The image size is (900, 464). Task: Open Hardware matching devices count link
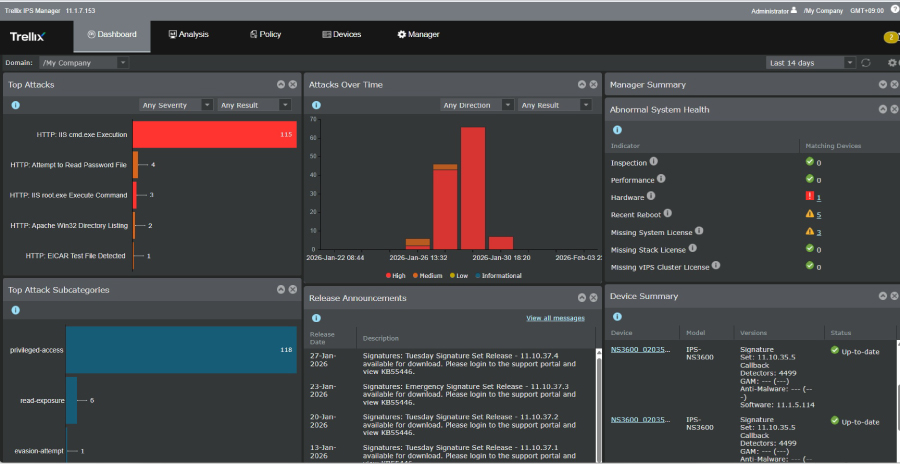pyautogui.click(x=818, y=198)
